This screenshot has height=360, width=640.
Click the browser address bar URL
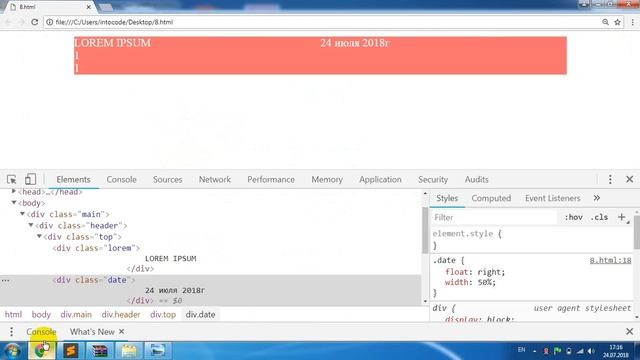click(114, 22)
